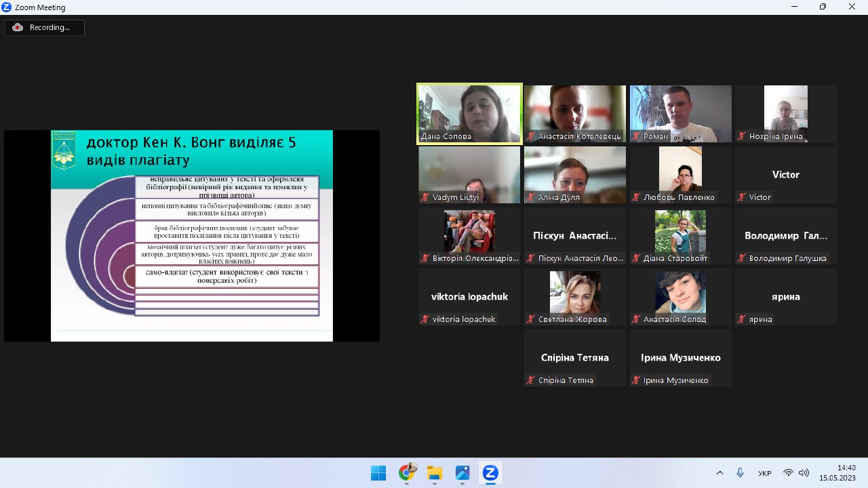Open the Photos app on the taskbar
Image resolution: width=868 pixels, height=488 pixels.
tap(462, 473)
